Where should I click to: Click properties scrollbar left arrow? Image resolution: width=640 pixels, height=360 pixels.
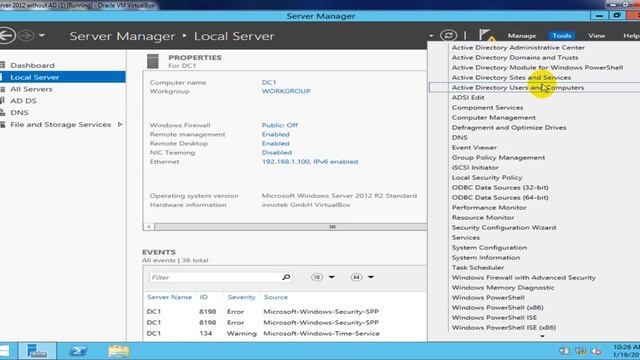(x=149, y=227)
